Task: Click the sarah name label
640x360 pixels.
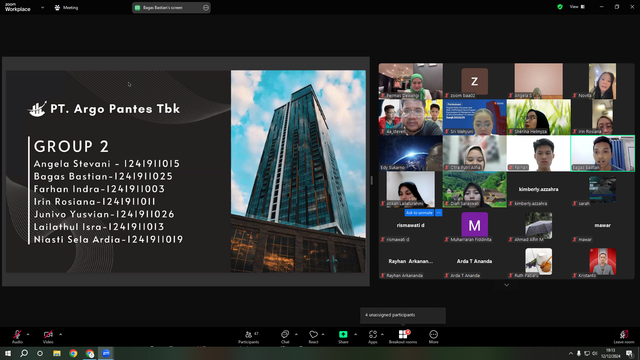Action: pyautogui.click(x=584, y=203)
